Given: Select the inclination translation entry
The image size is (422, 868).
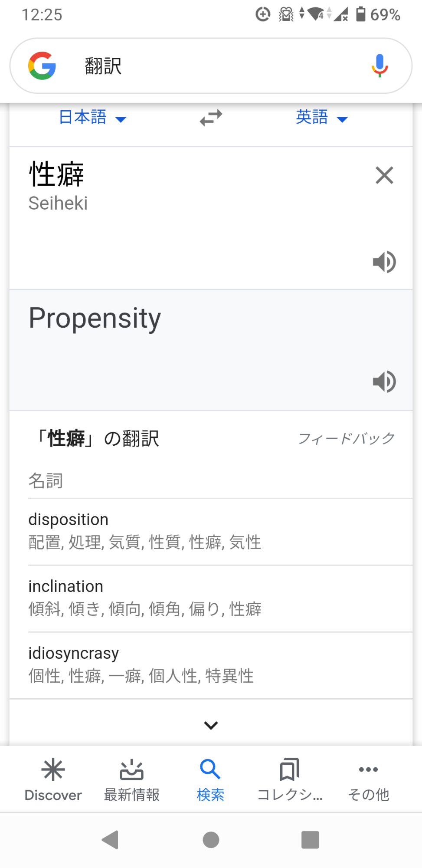Looking at the screenshot, I should click(x=211, y=598).
